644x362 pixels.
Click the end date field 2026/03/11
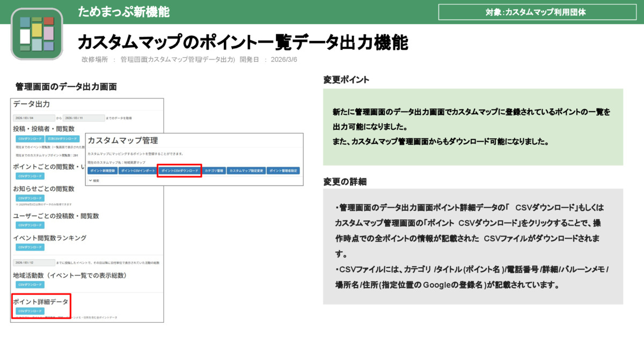coord(84,118)
